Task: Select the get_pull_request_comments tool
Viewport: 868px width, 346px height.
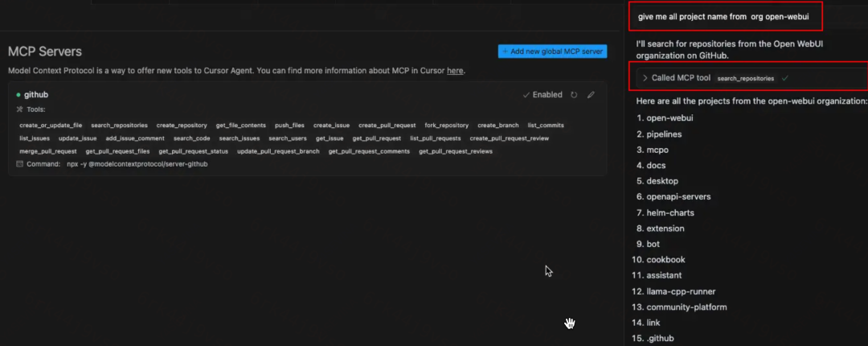Action: click(x=369, y=150)
